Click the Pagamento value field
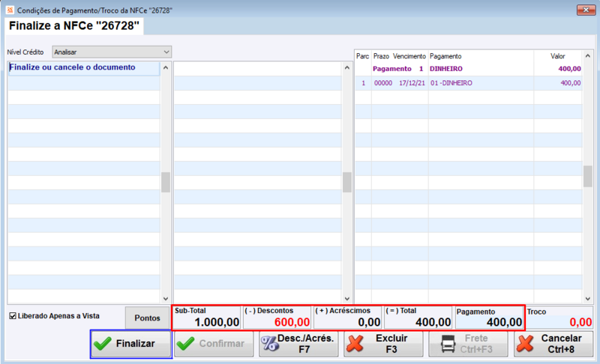 [x=489, y=322]
